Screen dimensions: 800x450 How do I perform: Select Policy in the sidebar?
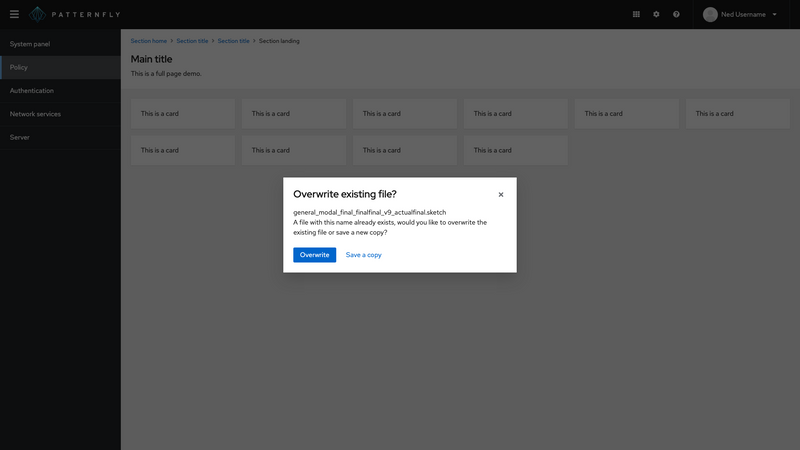[60, 67]
